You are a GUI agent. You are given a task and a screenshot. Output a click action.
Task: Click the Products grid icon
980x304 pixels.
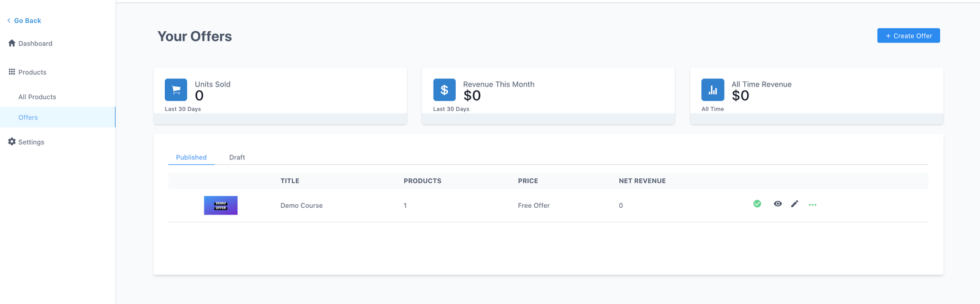coord(12,72)
